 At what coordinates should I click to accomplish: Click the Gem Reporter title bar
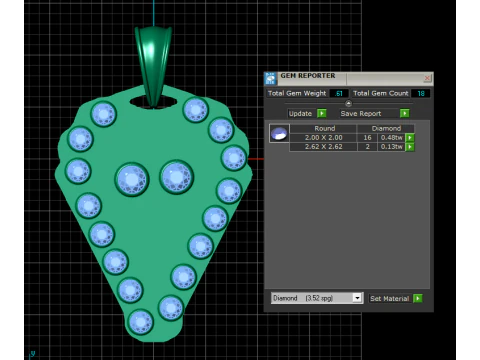pyautogui.click(x=350, y=79)
